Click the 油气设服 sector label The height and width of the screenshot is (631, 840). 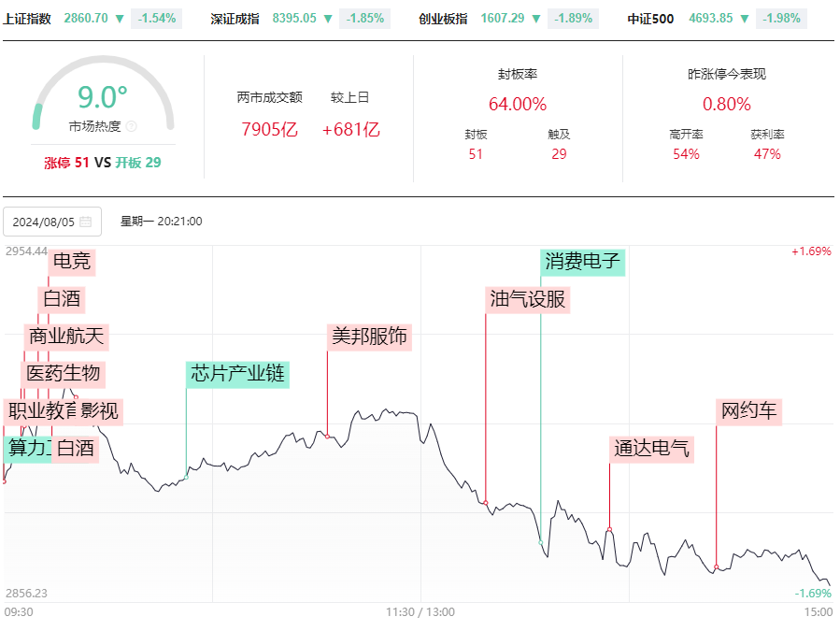click(528, 299)
